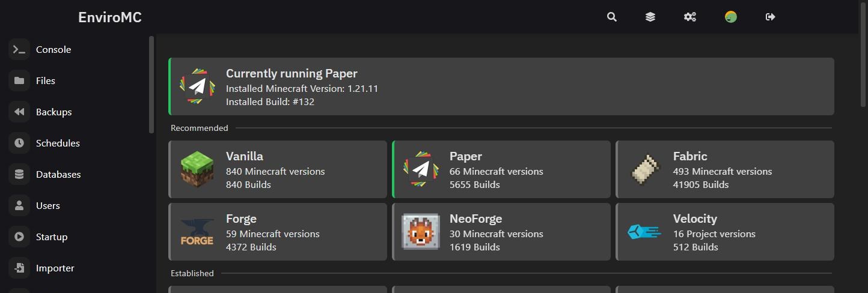Image resolution: width=868 pixels, height=293 pixels.
Task: Click '16 Project versions' text
Action: pos(714,234)
